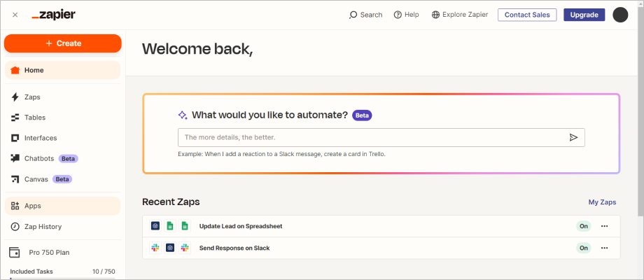Screen dimensions: 644x280
Task: Click the first Google Sheets icon in Update Lead row
Action: (170, 226)
